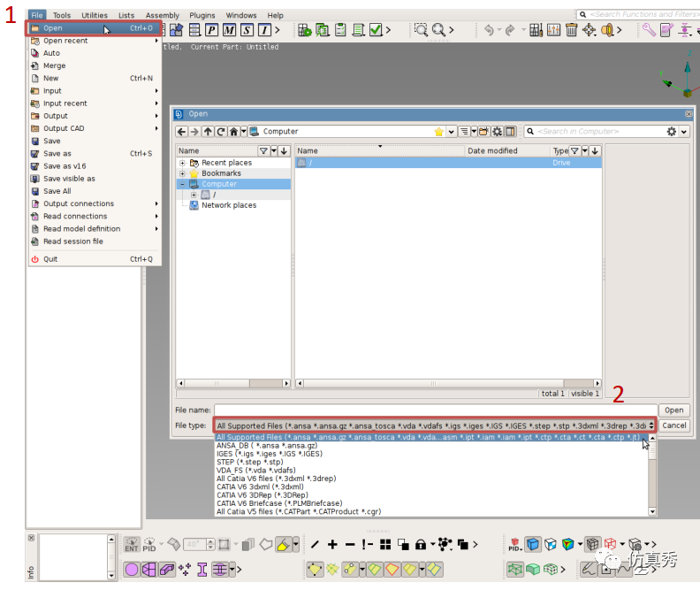
Task: Open the File type dropdown
Action: pos(435,425)
